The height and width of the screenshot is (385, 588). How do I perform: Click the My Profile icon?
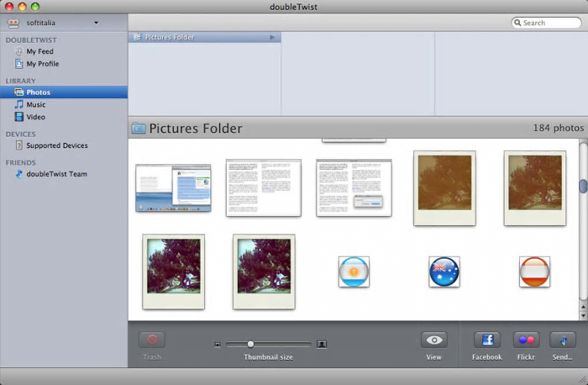tap(19, 64)
